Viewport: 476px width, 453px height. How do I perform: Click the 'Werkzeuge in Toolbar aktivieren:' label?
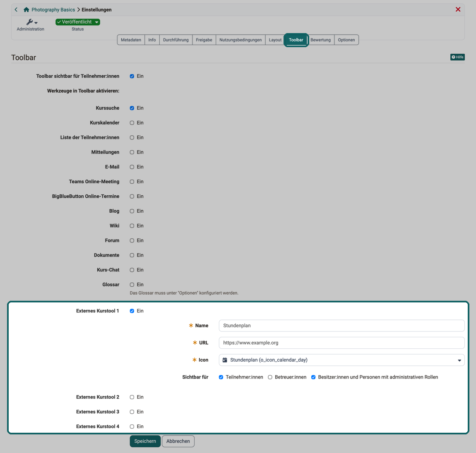coord(83,91)
